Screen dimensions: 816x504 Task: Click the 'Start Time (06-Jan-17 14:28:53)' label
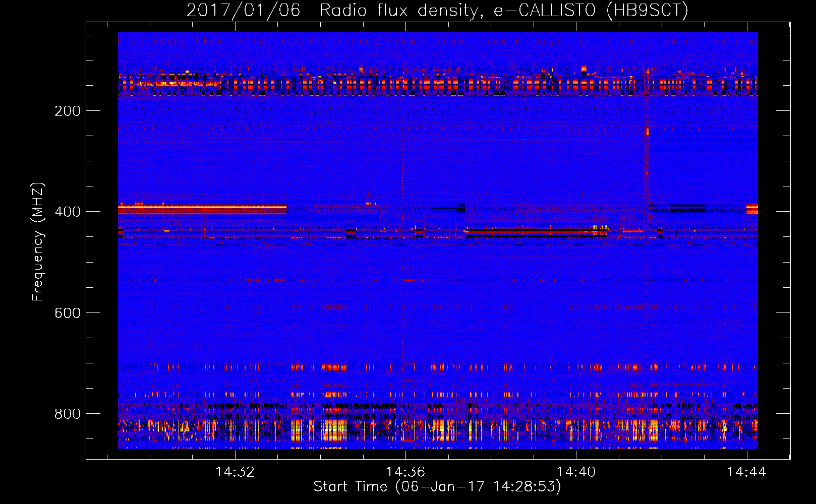[437, 487]
